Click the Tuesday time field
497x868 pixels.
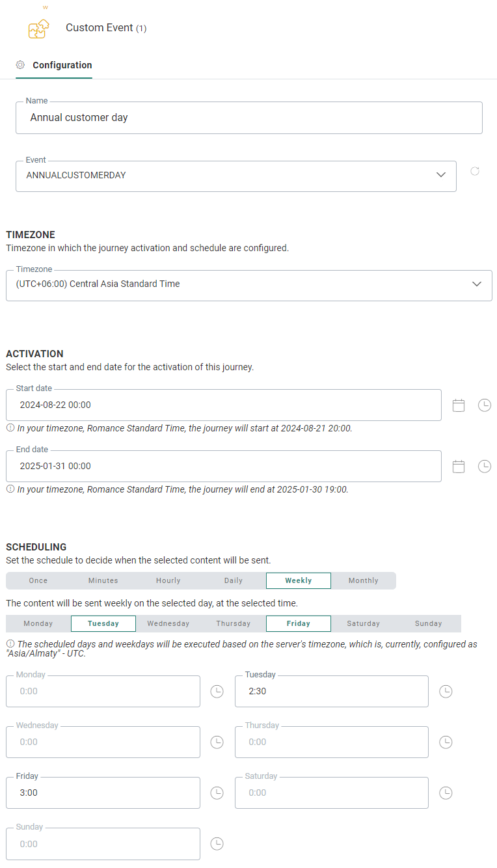(331, 692)
